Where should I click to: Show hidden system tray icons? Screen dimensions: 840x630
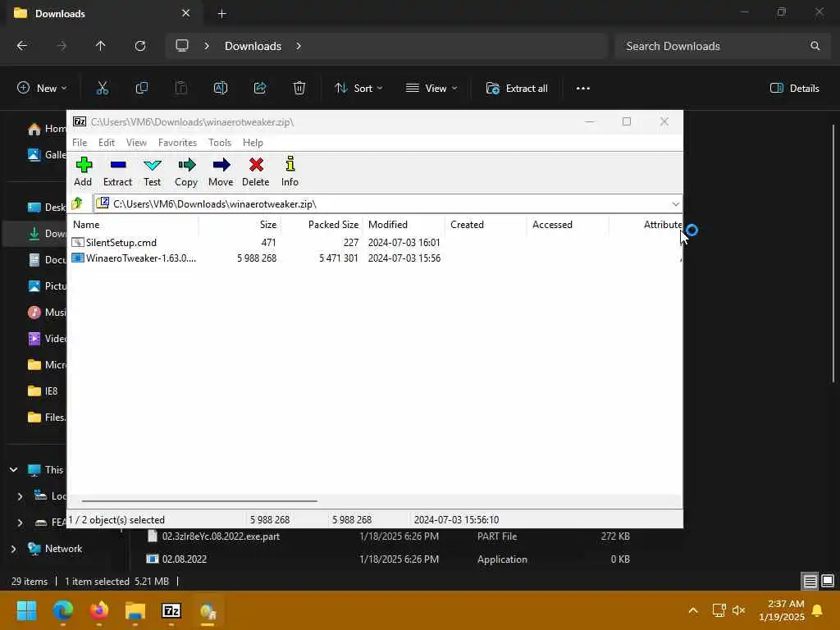(x=692, y=610)
